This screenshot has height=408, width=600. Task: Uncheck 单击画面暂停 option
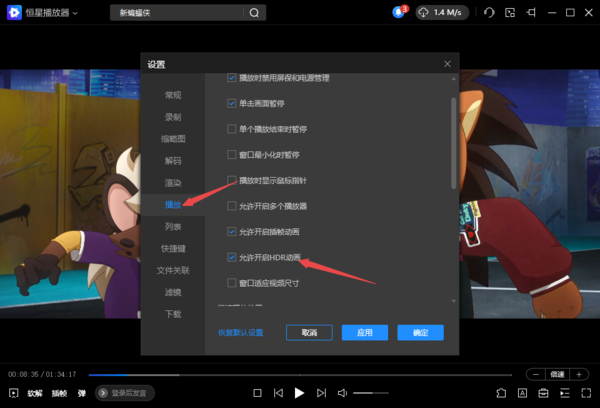point(232,103)
